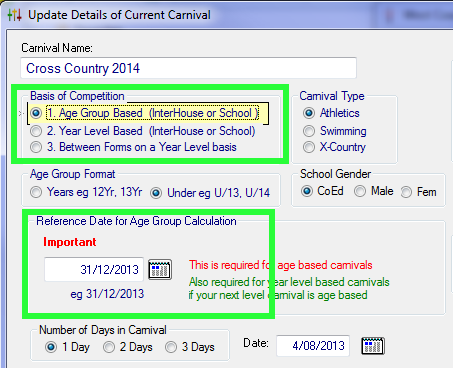
Task: Click 'Reference Date for Age Group Calculation' heading
Action: [x=136, y=221]
